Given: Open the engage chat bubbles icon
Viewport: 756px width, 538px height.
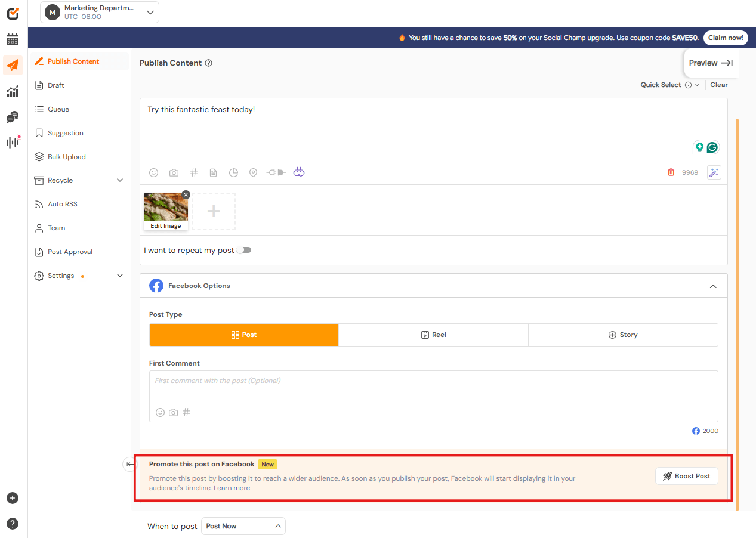Looking at the screenshot, I should point(13,117).
